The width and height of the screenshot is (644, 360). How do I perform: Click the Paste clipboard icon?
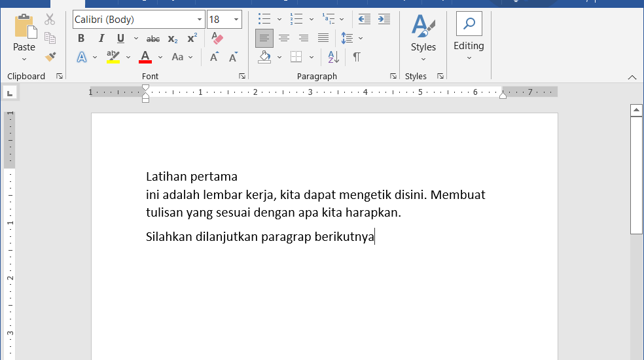(x=25, y=27)
